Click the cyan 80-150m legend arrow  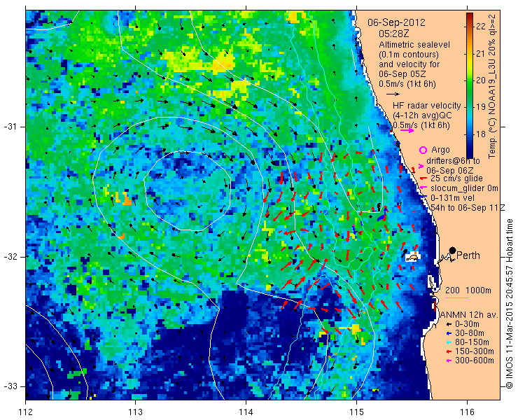click(x=449, y=342)
